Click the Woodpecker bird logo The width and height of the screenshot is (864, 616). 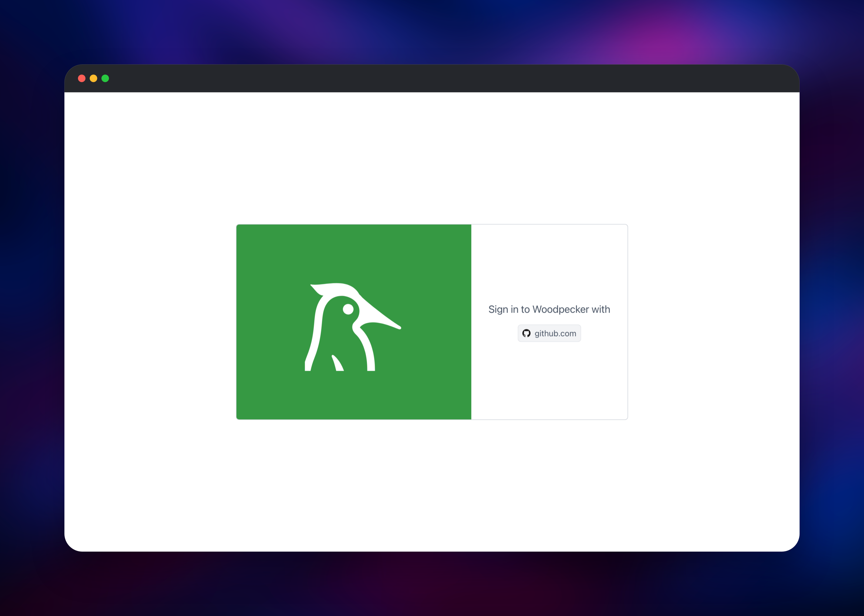pyautogui.click(x=353, y=327)
